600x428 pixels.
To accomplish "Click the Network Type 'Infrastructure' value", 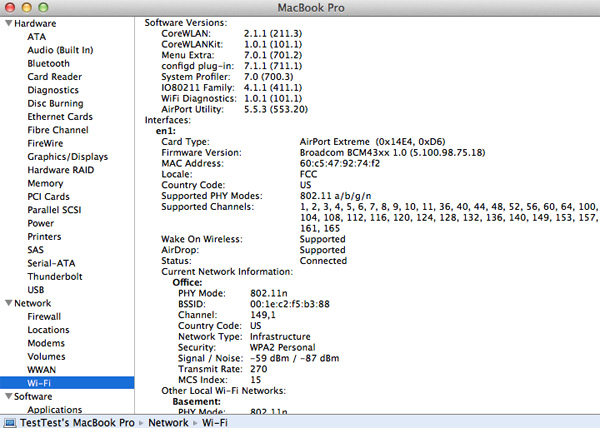I will coord(280,337).
